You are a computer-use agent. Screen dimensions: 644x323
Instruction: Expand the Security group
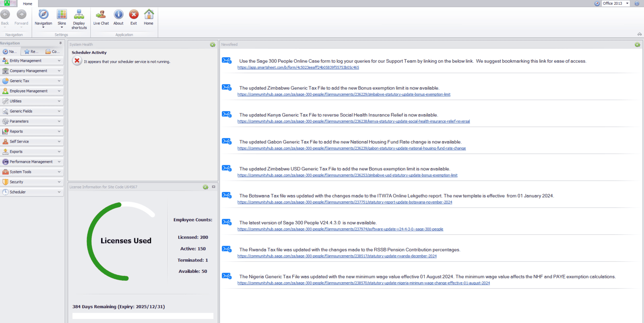[x=32, y=182]
